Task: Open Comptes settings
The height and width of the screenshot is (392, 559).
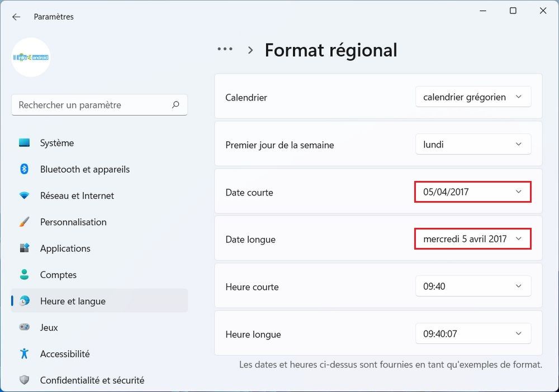Action: (25, 274)
